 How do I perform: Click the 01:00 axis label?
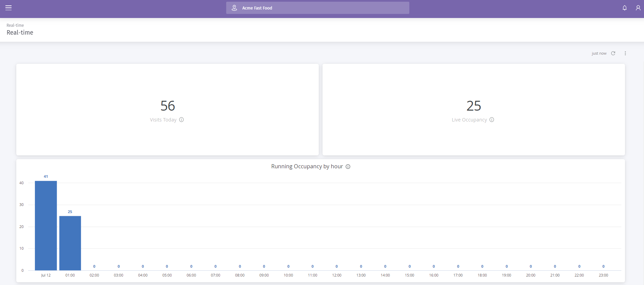(x=70, y=275)
